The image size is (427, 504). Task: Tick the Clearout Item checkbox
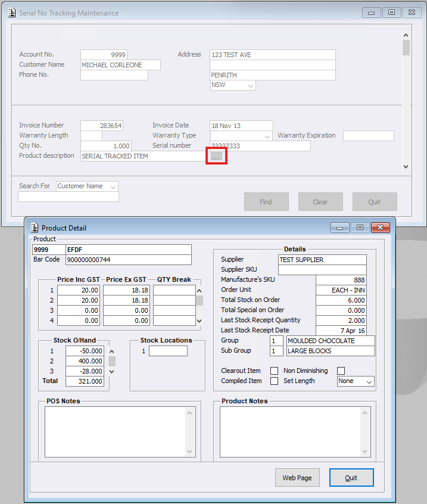(x=275, y=371)
